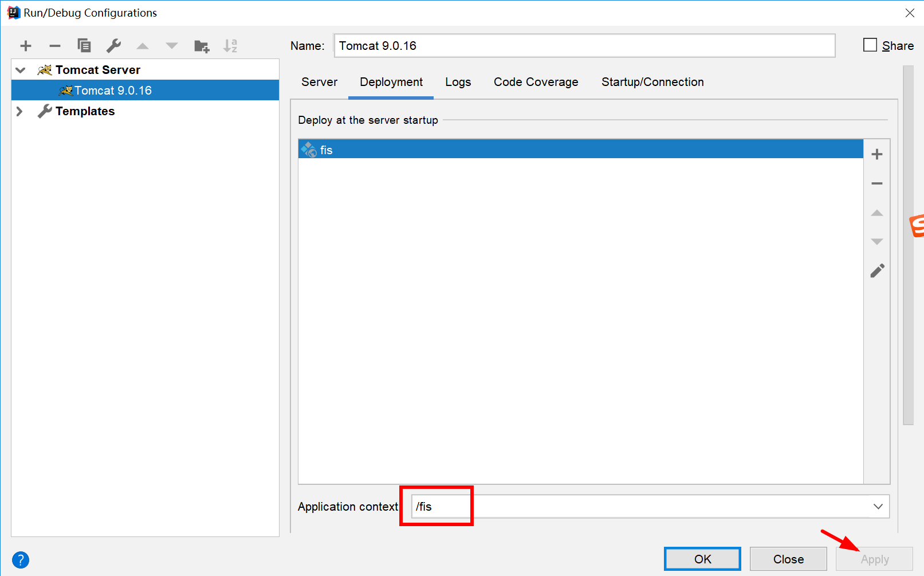Select Tomcat 9.0.16 in the configuration tree
Viewport: 924px width, 576px height.
tap(145, 91)
